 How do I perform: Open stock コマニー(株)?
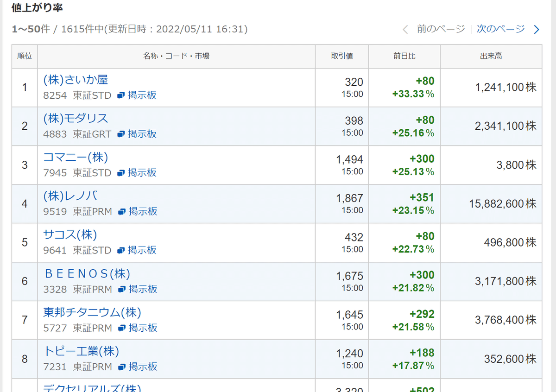pyautogui.click(x=76, y=158)
